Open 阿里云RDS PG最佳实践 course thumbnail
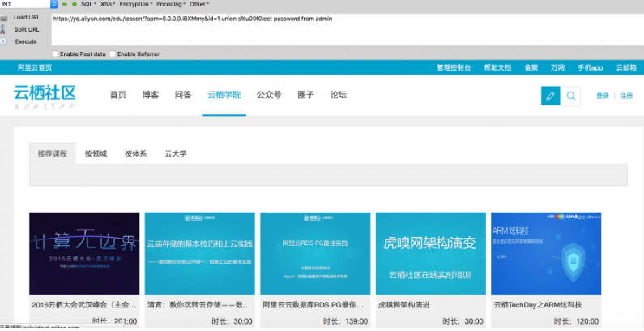The width and height of the screenshot is (644, 331). pyautogui.click(x=315, y=254)
